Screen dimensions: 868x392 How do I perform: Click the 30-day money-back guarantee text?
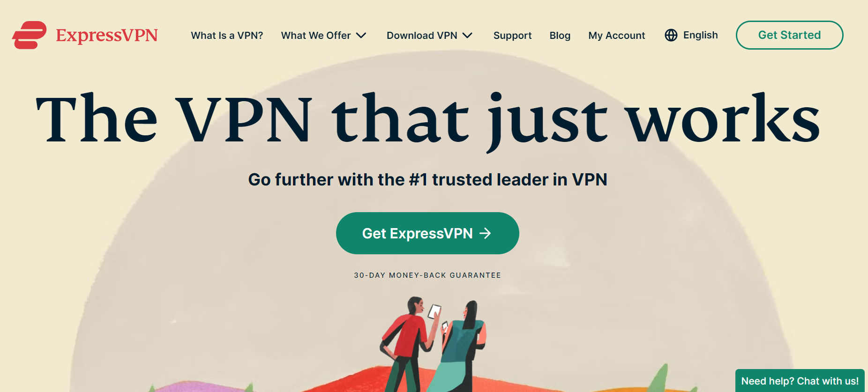pyautogui.click(x=427, y=275)
